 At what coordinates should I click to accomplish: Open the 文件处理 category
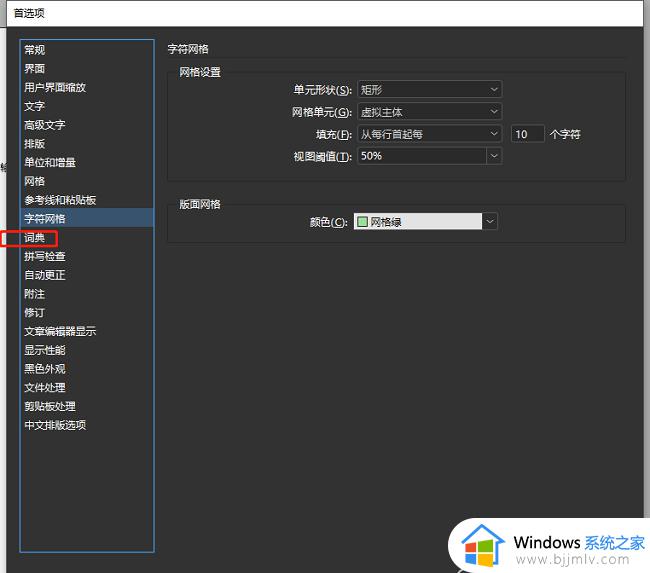[x=87, y=388]
